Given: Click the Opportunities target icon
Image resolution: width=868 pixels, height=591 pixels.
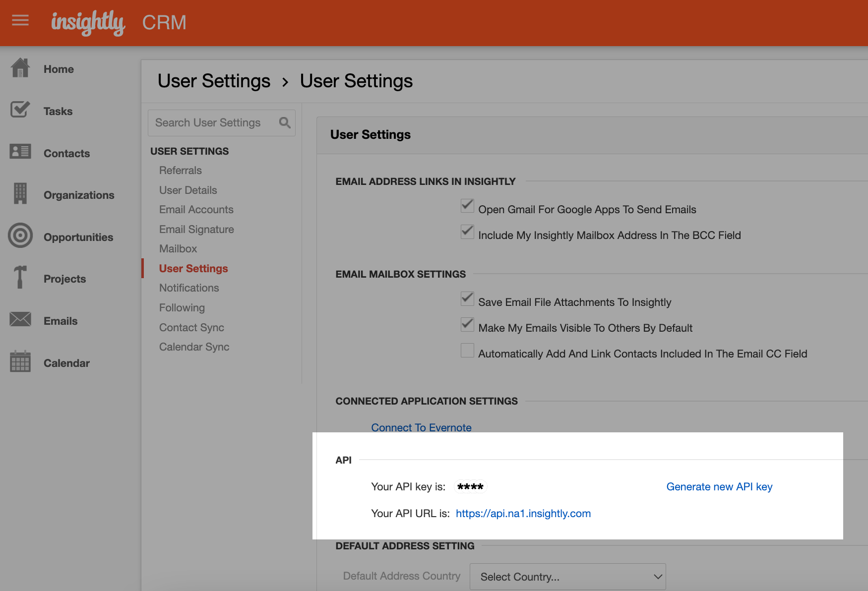Looking at the screenshot, I should tap(20, 236).
